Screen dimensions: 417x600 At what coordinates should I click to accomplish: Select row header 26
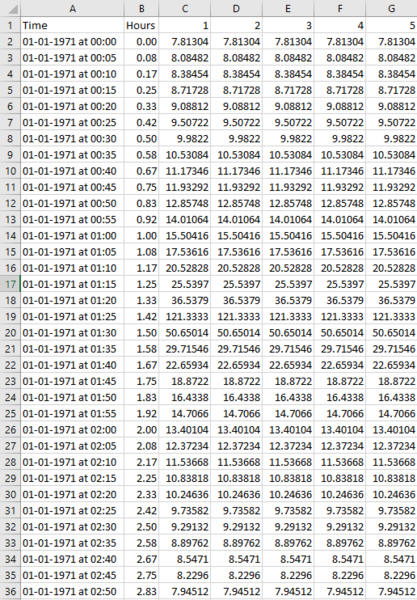[x=10, y=430]
